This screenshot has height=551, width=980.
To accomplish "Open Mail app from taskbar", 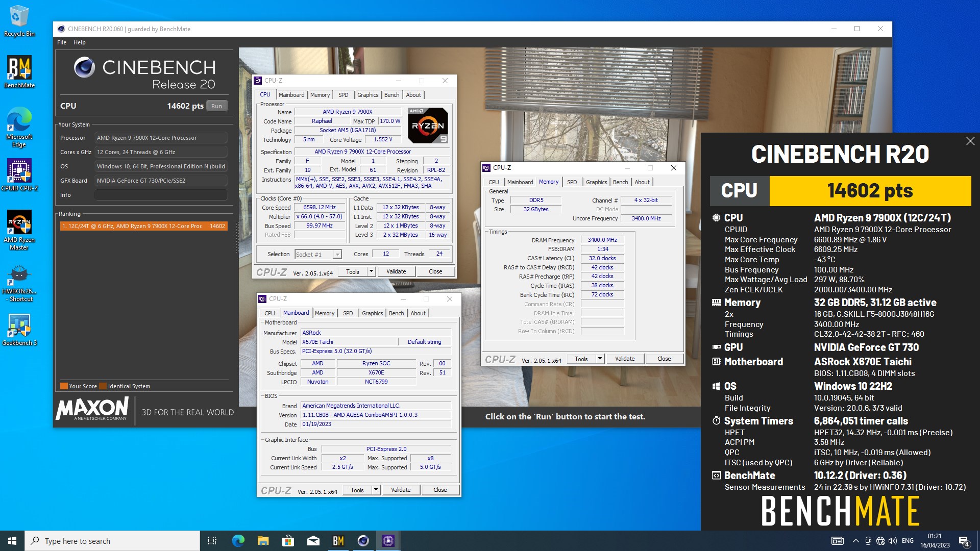I will tap(313, 541).
